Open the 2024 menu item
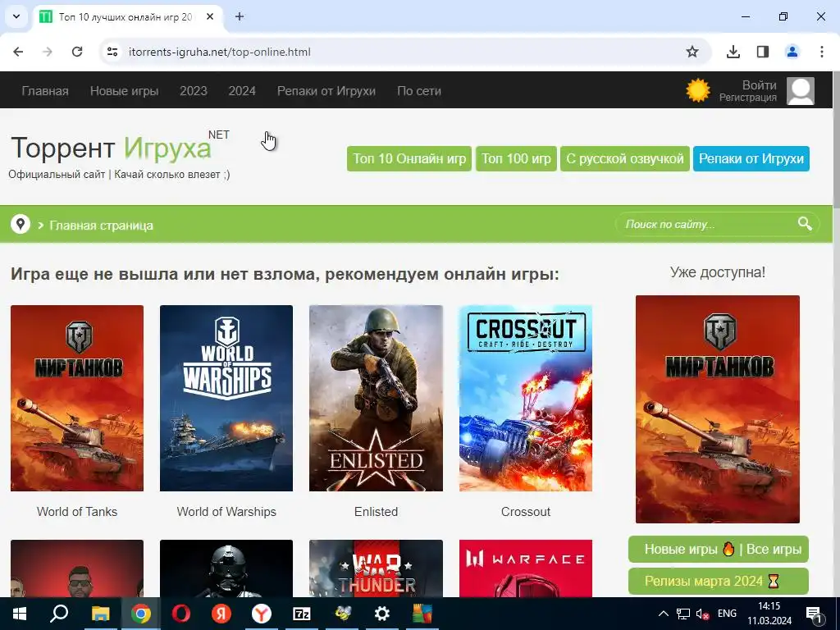This screenshot has width=840, height=630. (x=242, y=91)
